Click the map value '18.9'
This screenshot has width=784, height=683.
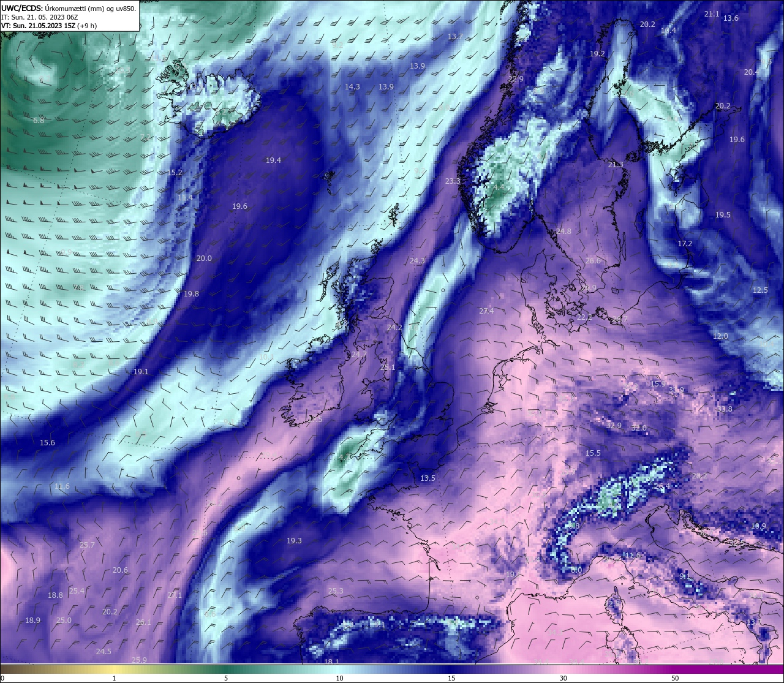pyautogui.click(x=32, y=620)
